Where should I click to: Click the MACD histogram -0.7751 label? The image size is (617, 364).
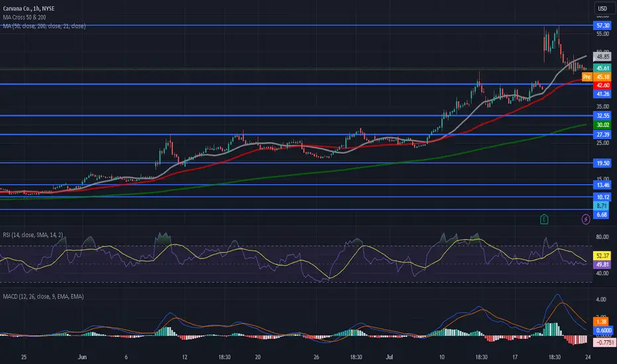604,342
